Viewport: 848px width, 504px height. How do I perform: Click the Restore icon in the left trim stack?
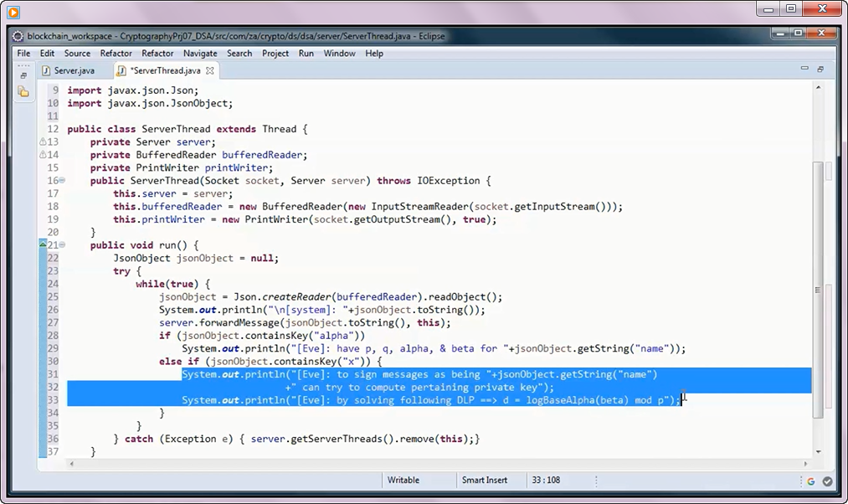23,75
